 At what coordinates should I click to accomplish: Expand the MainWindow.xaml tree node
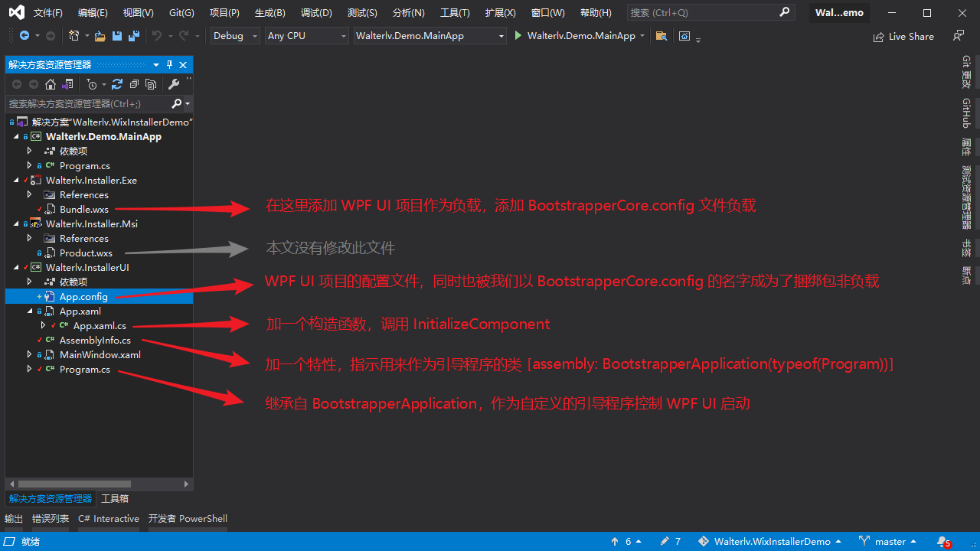pos(30,355)
